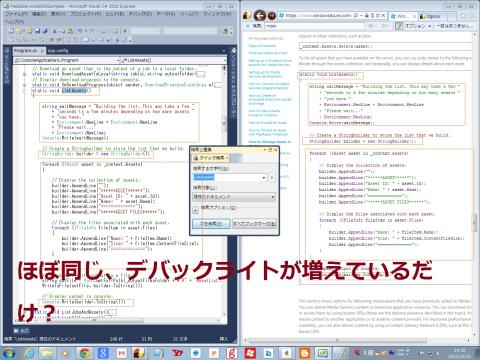Go back with the browser Back arrow
The height and width of the screenshot is (360, 480).
(x=260, y=15)
